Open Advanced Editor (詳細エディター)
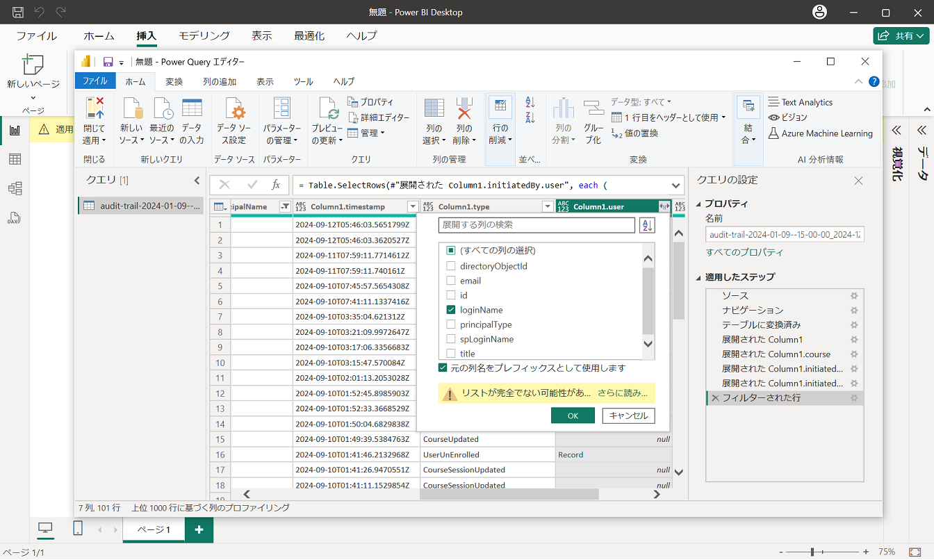Image resolution: width=934 pixels, height=560 pixels. tap(379, 117)
